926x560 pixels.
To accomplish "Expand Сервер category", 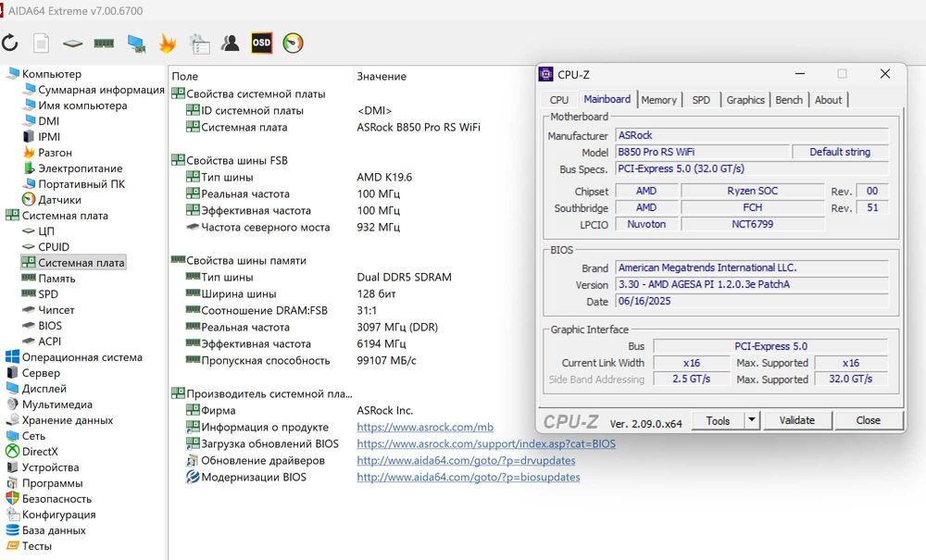I will coord(41,373).
